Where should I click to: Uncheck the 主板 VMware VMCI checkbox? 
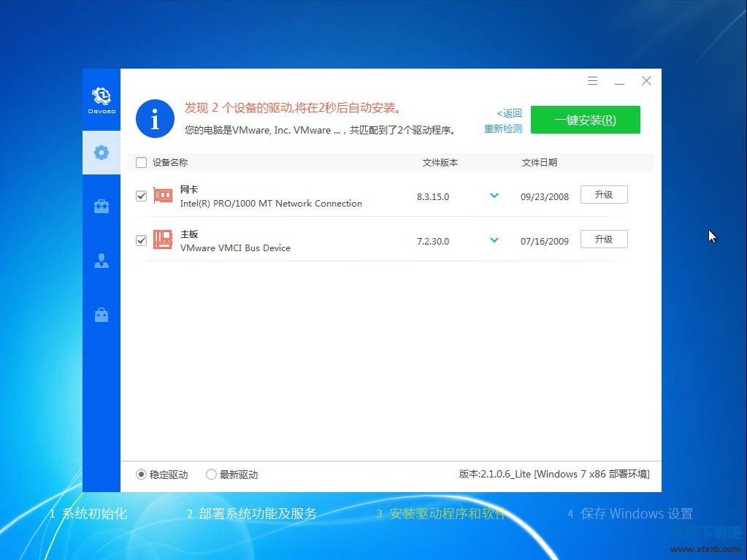(141, 240)
